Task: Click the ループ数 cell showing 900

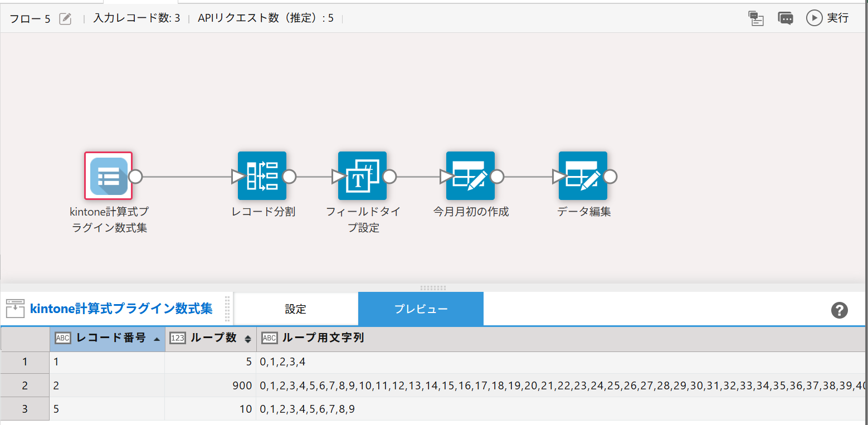Action: point(211,385)
